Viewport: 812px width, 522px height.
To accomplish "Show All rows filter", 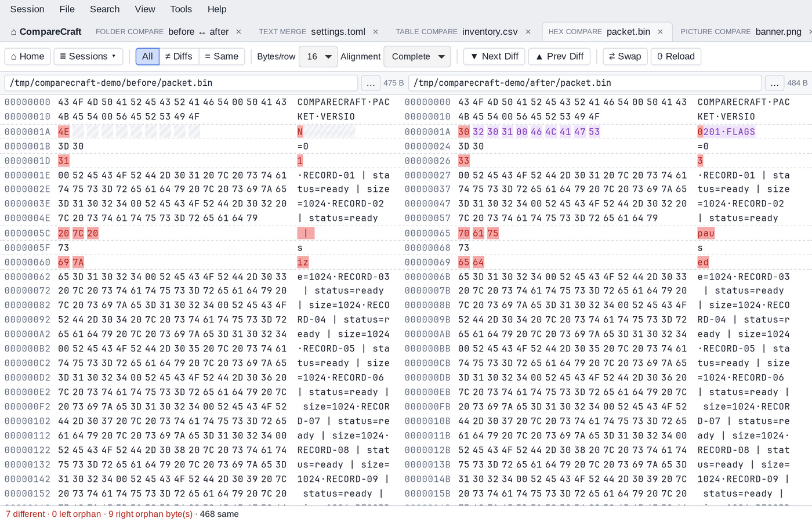I will click(147, 56).
